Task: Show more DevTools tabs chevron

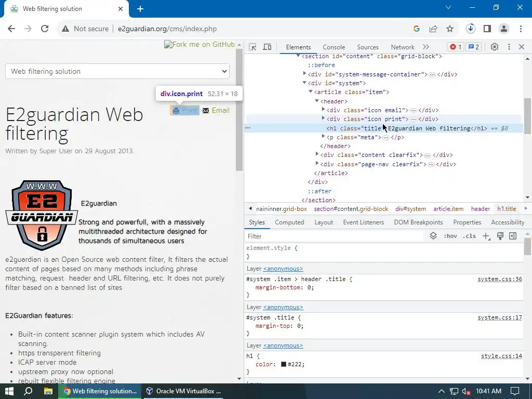Action: [426, 47]
